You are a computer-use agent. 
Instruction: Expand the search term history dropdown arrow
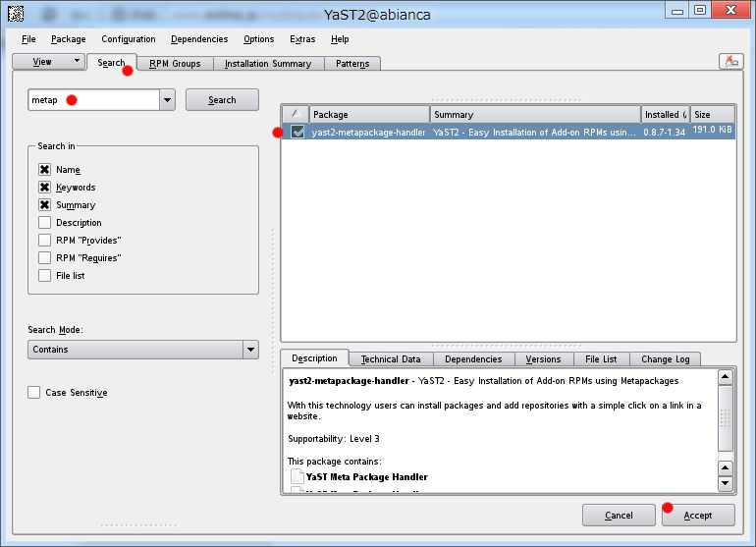click(167, 100)
